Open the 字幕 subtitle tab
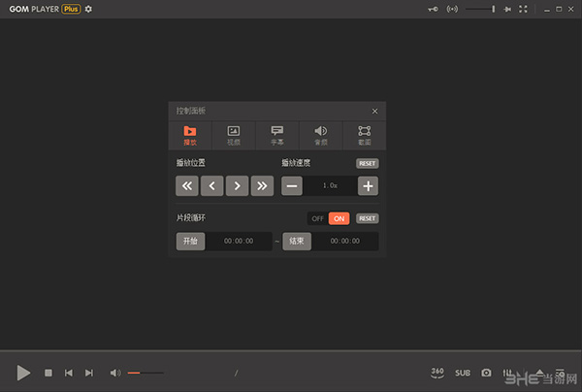The width and height of the screenshot is (582, 392). click(x=276, y=136)
